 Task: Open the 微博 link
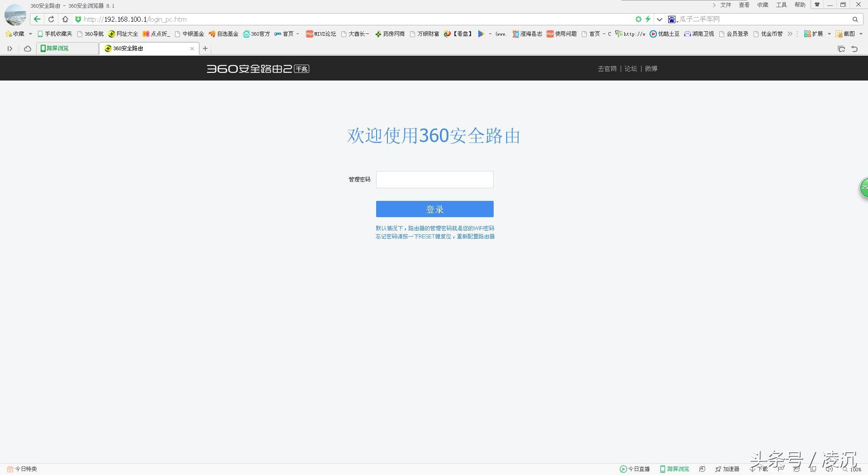(x=651, y=69)
